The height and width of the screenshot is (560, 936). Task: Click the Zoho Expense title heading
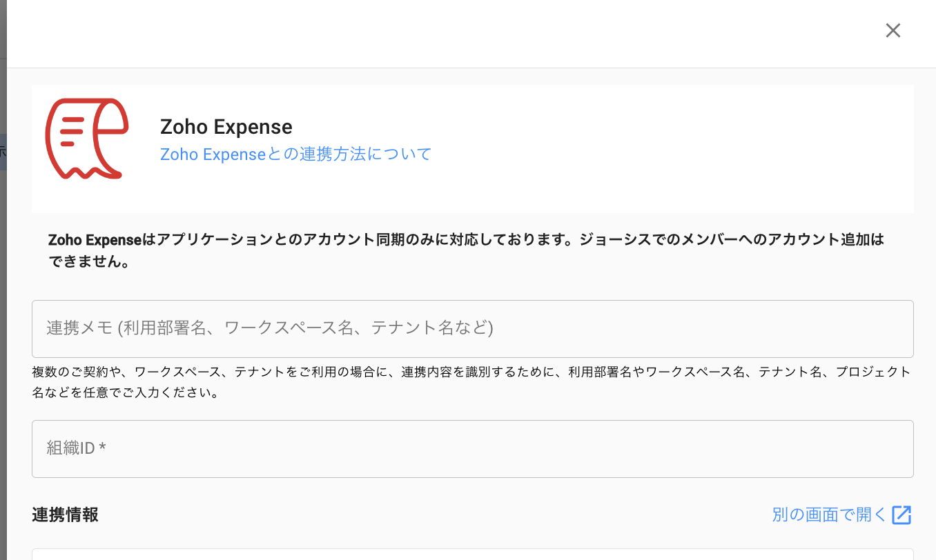226,127
